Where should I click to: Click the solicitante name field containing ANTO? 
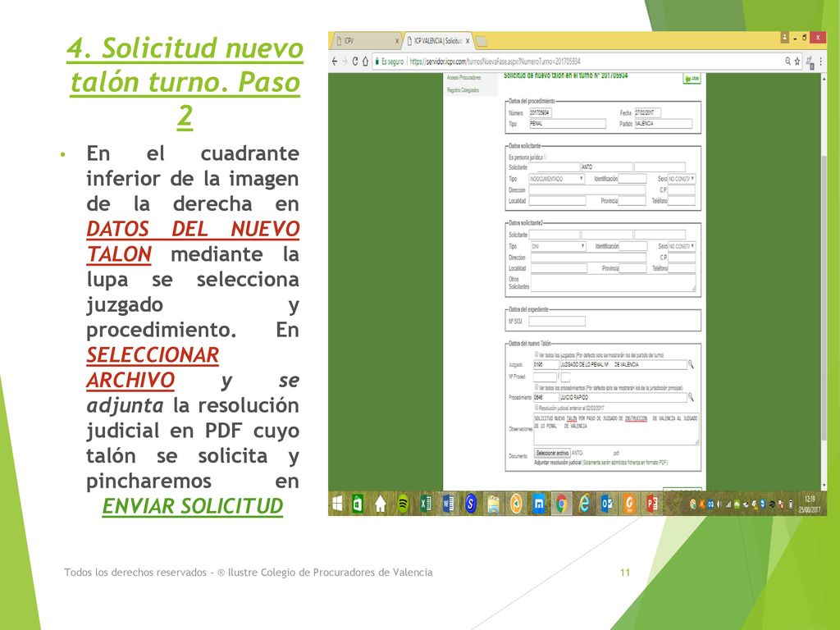click(x=606, y=167)
